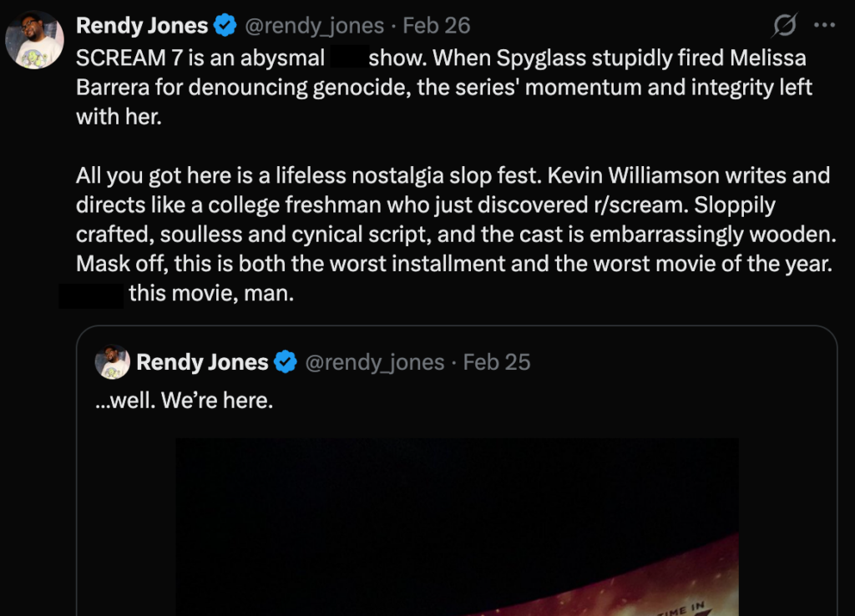Open Rendy Jones's profile picture on main tweet
Screen dimensions: 855x616
click(34, 40)
